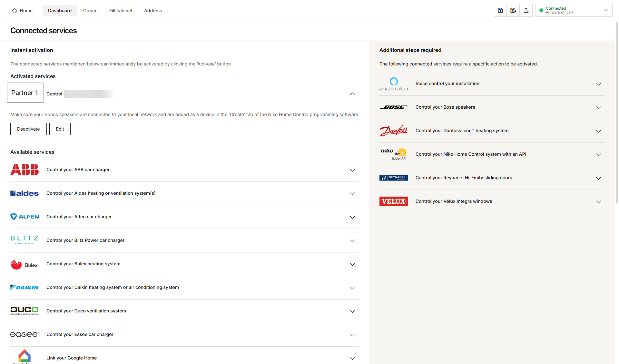Expand the Link your Google Home row

[352, 359]
